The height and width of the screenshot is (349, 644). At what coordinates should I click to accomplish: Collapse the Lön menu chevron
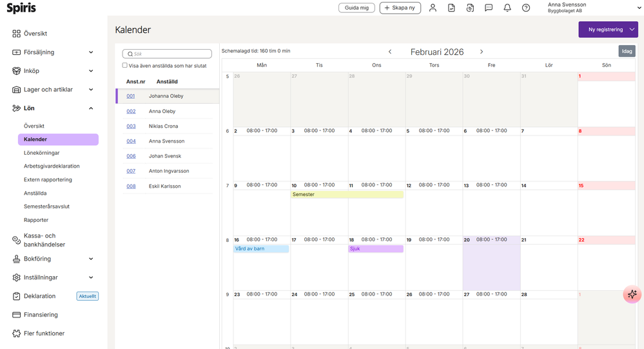[91, 108]
